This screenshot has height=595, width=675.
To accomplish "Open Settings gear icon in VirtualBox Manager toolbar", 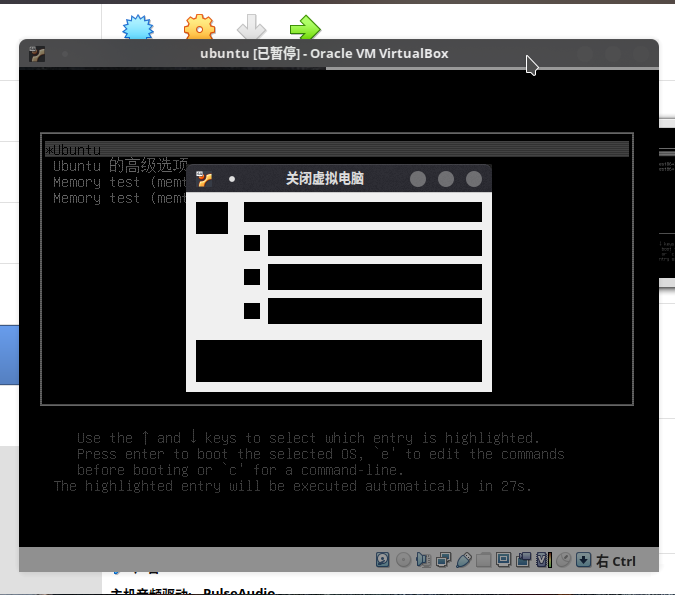I will pos(199,27).
